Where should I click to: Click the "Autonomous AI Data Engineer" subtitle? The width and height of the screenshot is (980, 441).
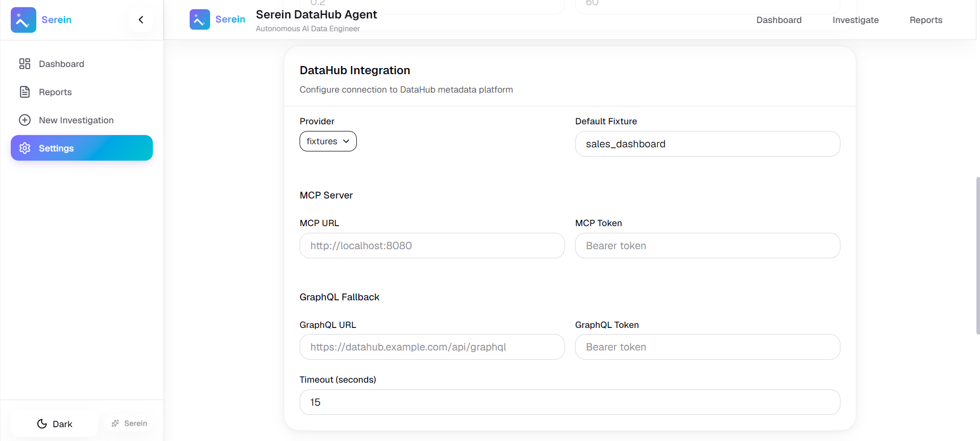pos(308,29)
